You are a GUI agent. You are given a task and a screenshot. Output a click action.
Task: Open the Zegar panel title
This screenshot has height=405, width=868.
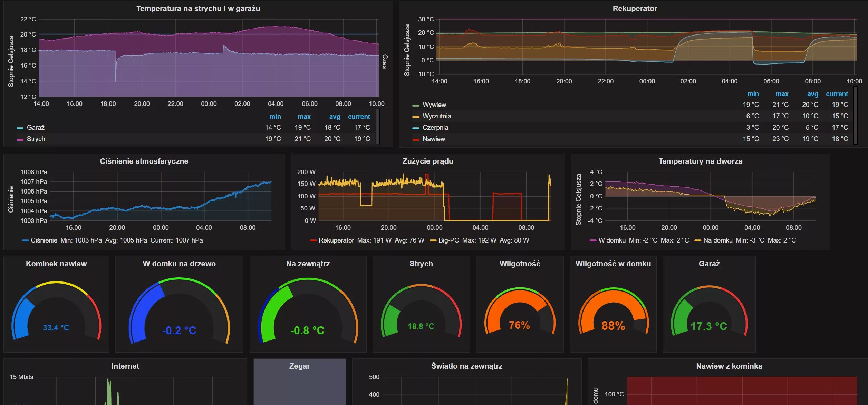pos(299,366)
